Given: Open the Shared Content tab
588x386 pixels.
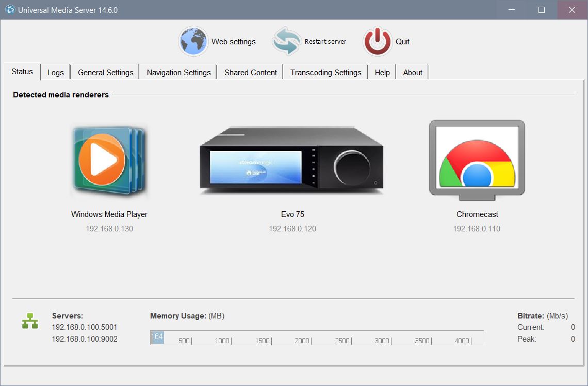Looking at the screenshot, I should (251, 72).
